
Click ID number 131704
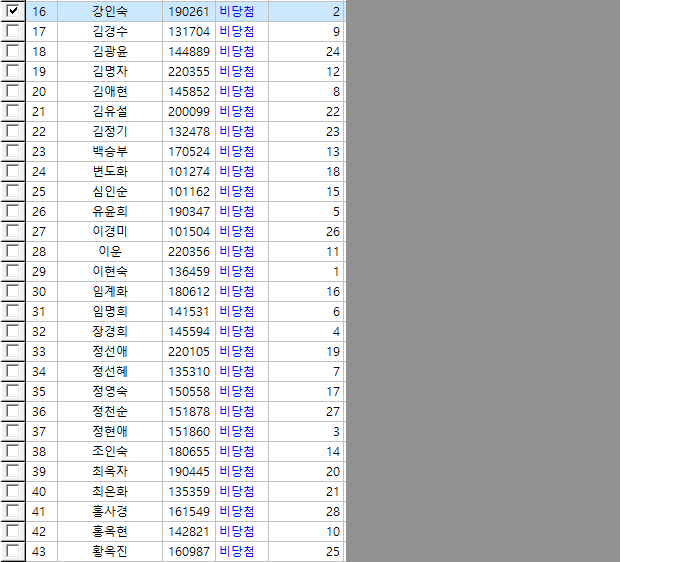(189, 32)
